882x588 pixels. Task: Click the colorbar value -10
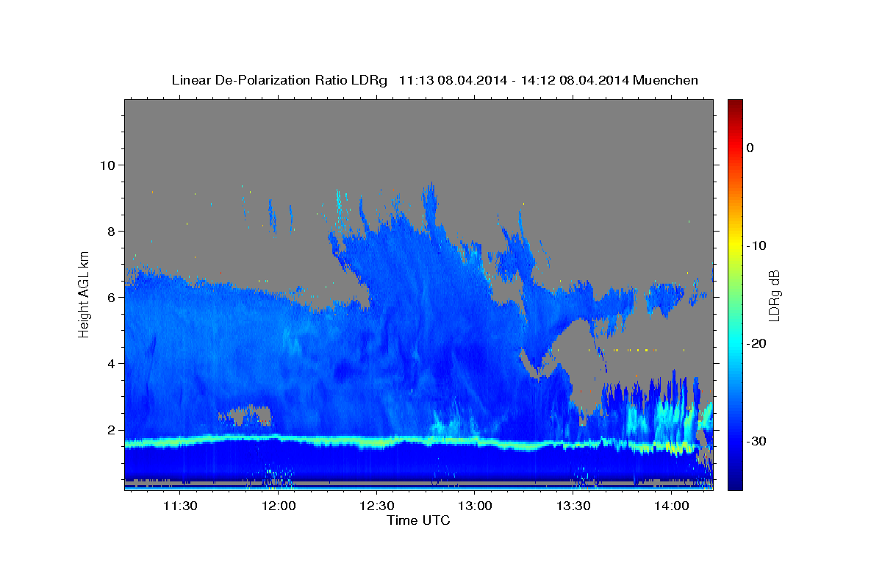pos(756,245)
